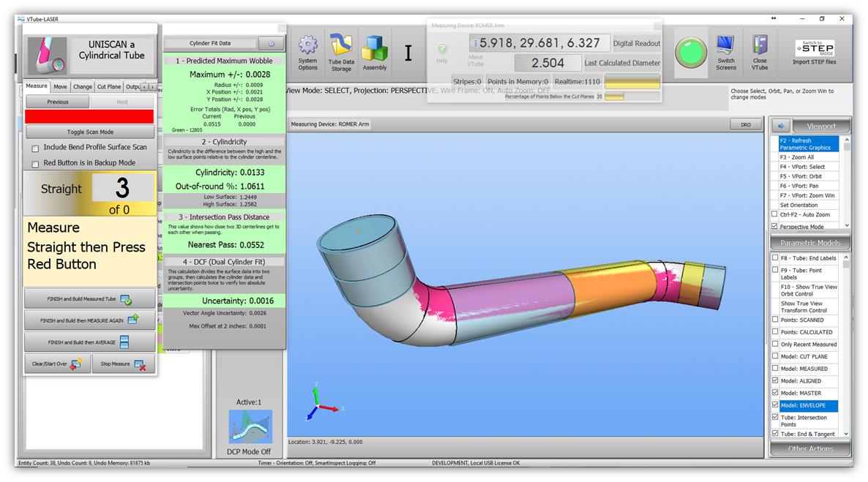This screenshot has height=482, width=868.
Task: Open System Options gear icon
Action: point(308,47)
